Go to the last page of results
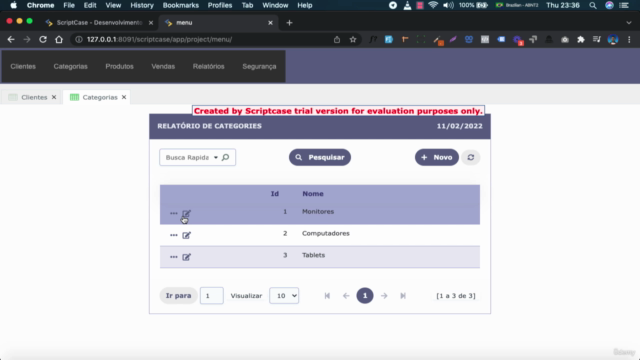640x360 pixels. click(403, 296)
